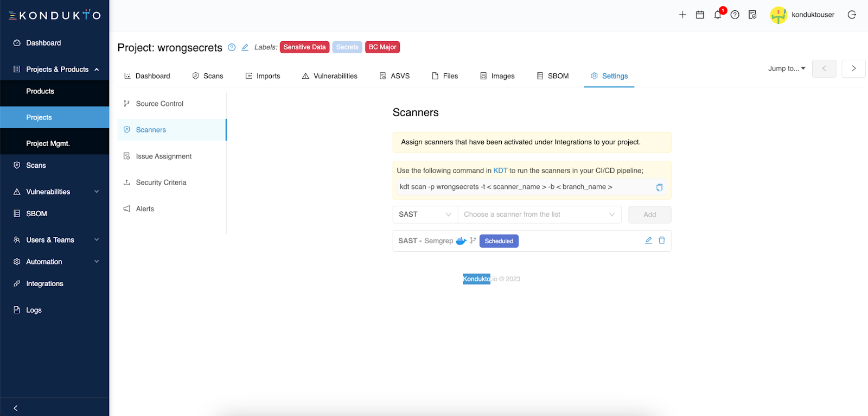This screenshot has width=868, height=416.
Task: Click project info icon next to wrongsecrets
Action: click(x=232, y=47)
